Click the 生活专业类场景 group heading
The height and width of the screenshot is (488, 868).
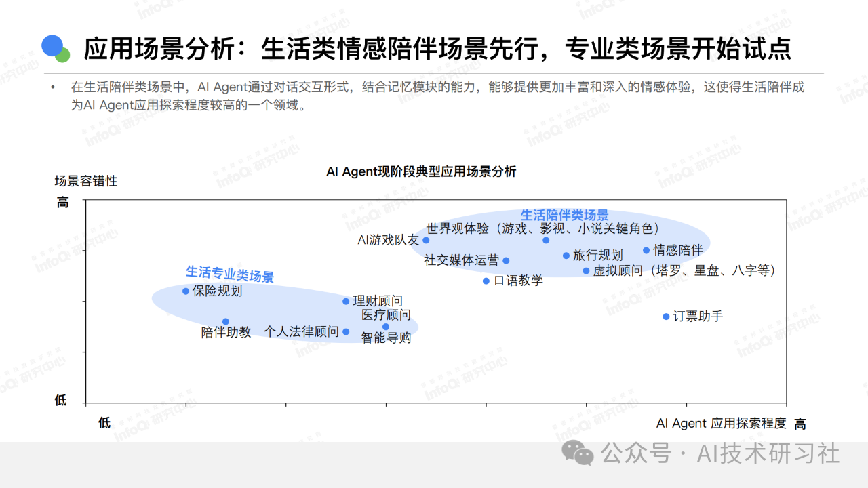click(x=230, y=274)
